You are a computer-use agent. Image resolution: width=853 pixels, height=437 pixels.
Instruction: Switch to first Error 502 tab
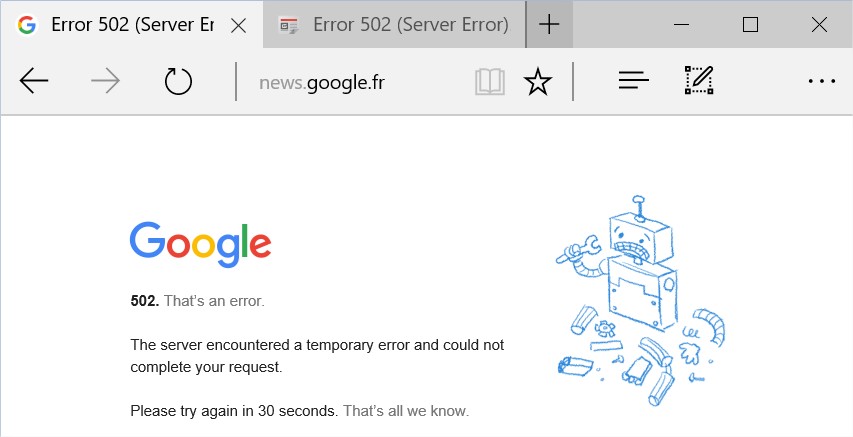click(132, 24)
